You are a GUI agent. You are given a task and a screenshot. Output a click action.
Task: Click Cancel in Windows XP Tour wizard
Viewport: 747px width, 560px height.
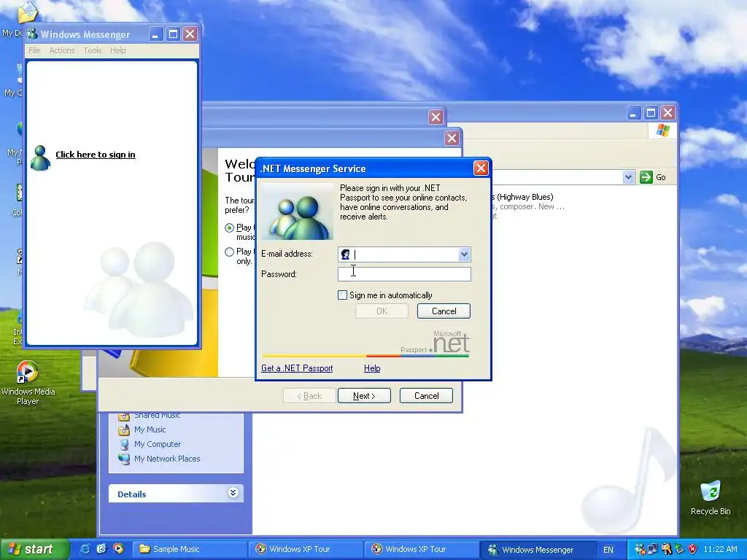426,396
